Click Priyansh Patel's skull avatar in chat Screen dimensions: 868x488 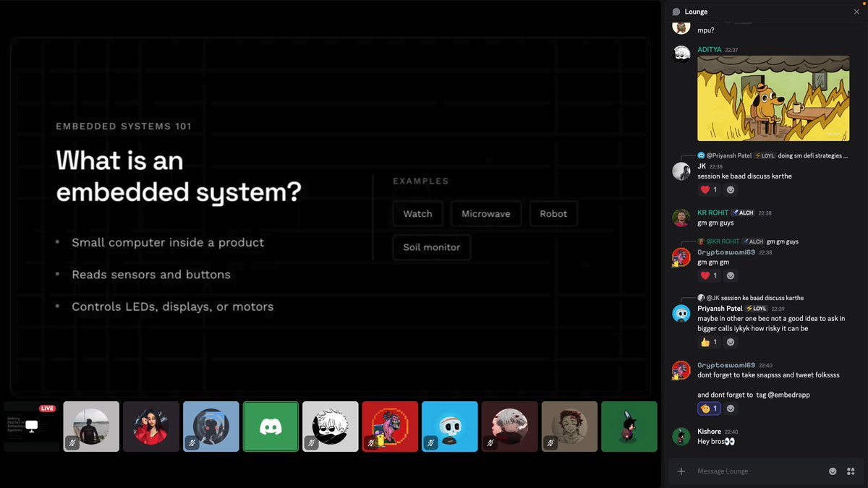681,314
